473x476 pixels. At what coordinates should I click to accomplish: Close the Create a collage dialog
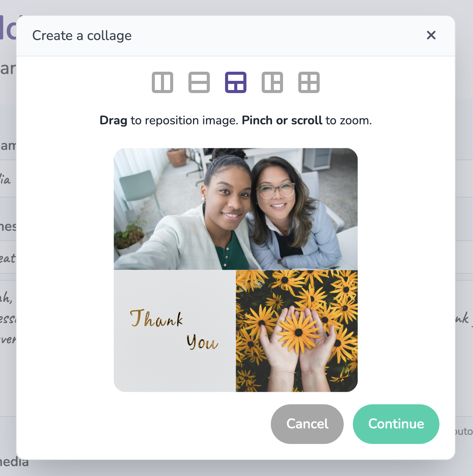coord(431,35)
